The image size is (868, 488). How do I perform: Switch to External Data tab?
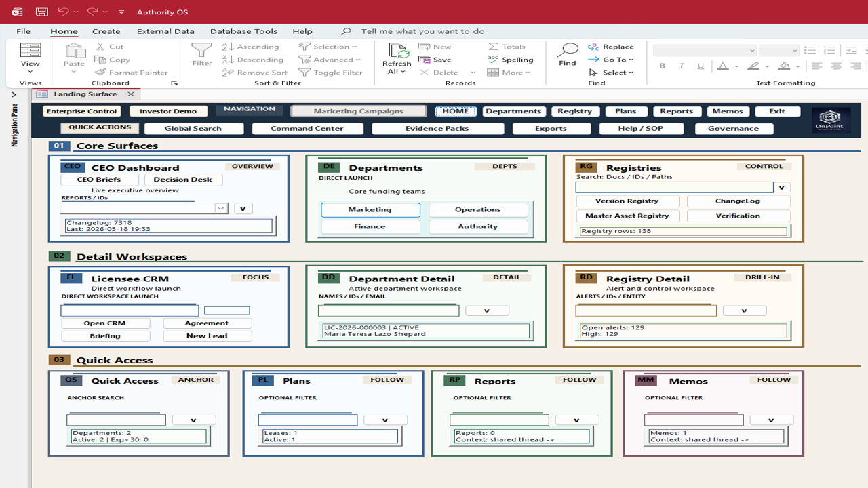tap(165, 31)
